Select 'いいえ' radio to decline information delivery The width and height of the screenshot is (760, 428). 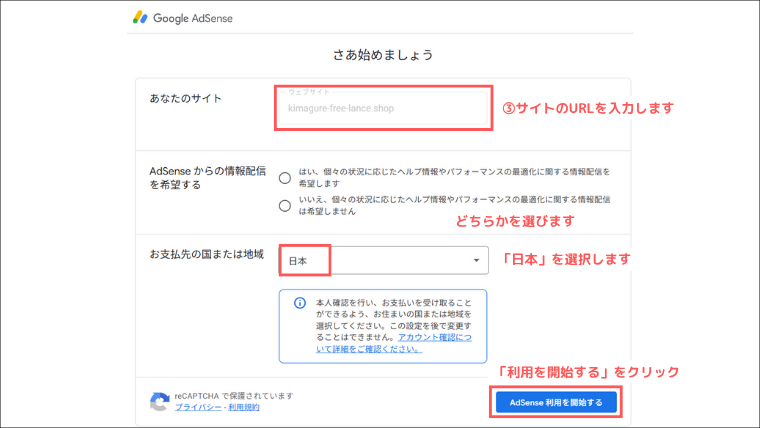tap(285, 206)
